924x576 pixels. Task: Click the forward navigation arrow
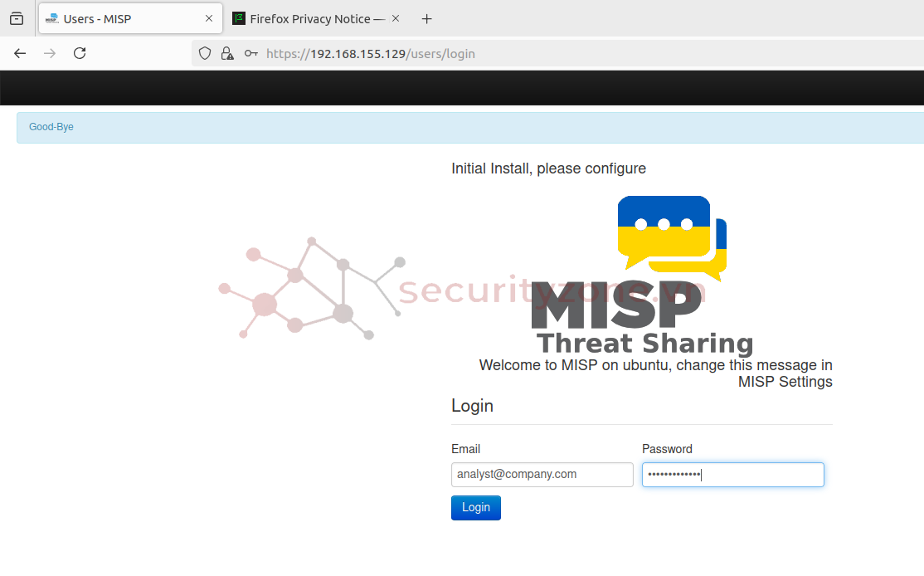coord(50,54)
